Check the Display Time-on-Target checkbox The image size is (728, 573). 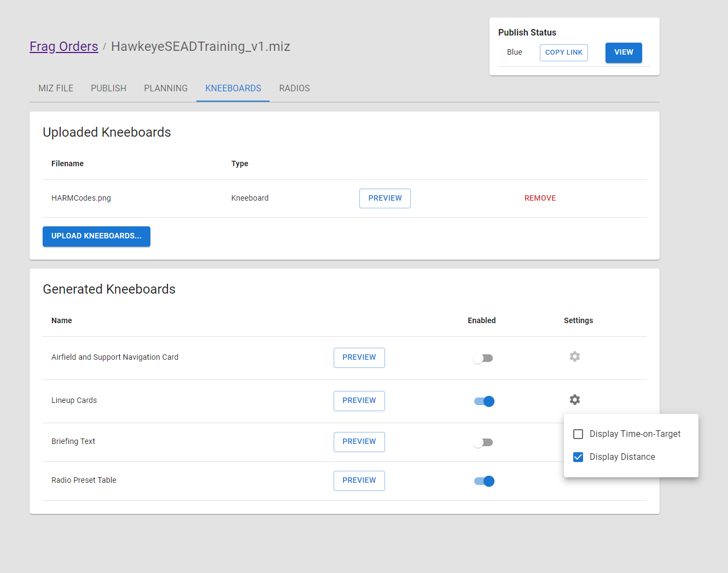point(578,434)
